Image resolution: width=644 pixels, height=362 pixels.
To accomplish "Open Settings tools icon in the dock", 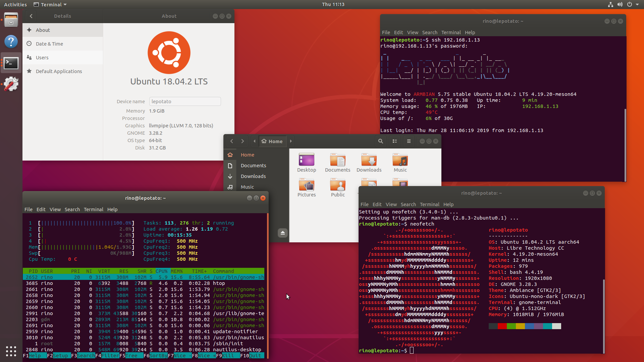I will [11, 84].
